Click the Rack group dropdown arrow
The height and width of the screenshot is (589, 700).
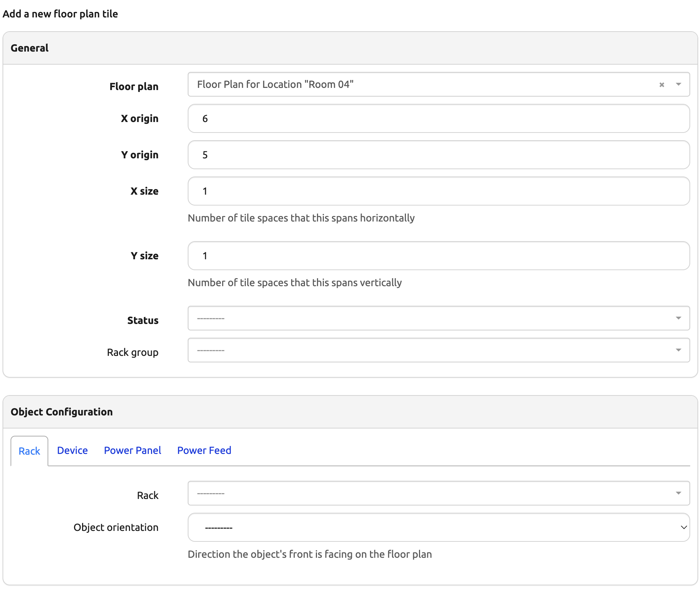tap(678, 350)
